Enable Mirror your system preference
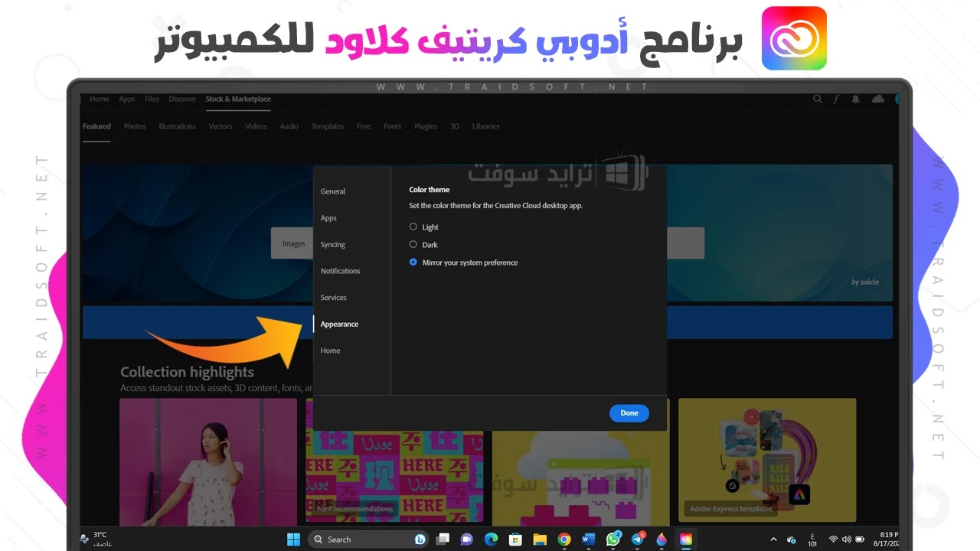980x551 pixels. [x=413, y=262]
